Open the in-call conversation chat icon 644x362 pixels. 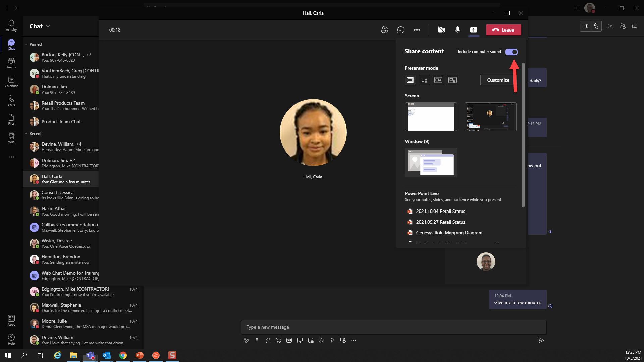coord(400,30)
